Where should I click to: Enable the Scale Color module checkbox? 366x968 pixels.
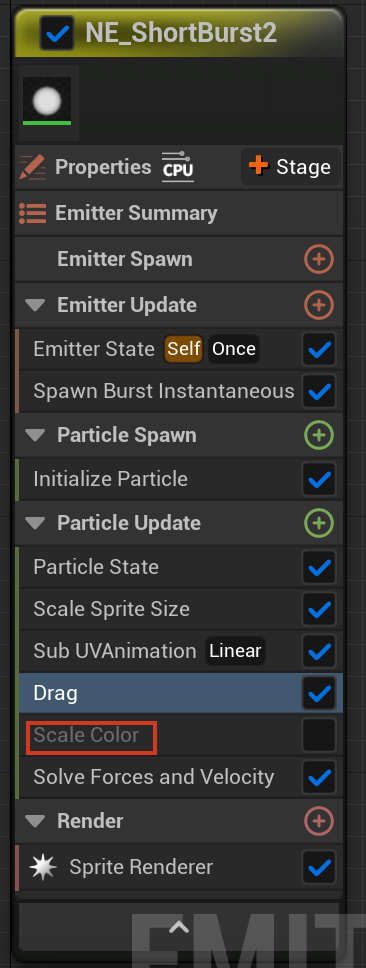pyautogui.click(x=318, y=735)
